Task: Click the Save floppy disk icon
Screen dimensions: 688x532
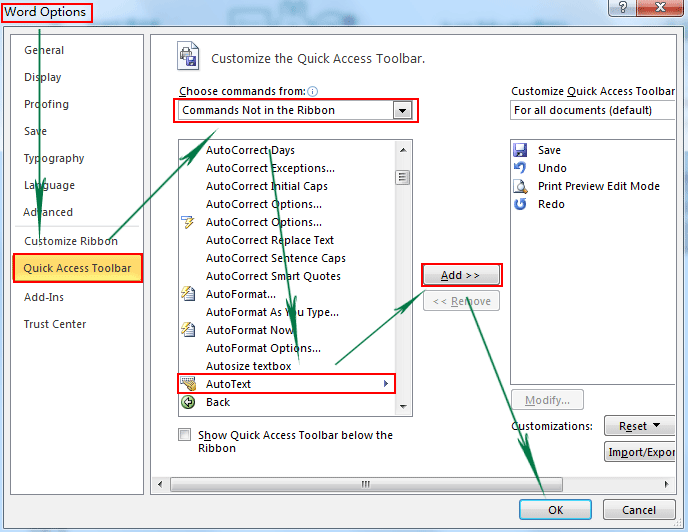Action: point(520,150)
